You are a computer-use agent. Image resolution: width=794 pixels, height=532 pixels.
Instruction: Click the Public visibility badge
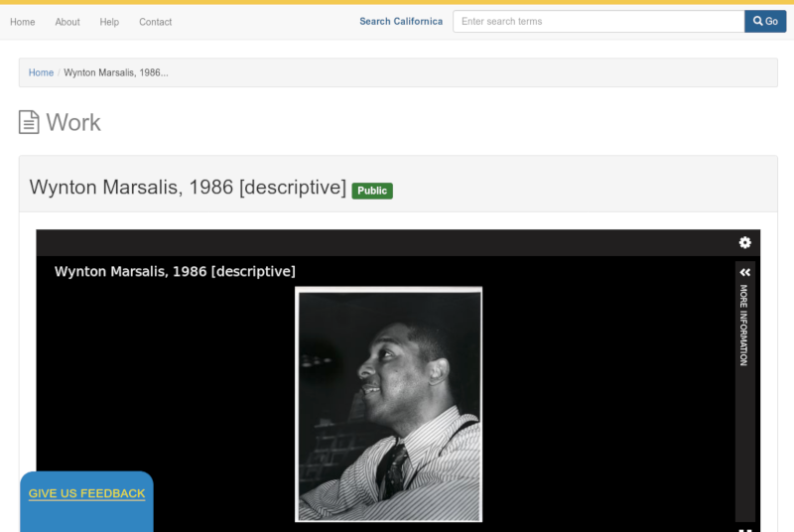pyautogui.click(x=372, y=191)
